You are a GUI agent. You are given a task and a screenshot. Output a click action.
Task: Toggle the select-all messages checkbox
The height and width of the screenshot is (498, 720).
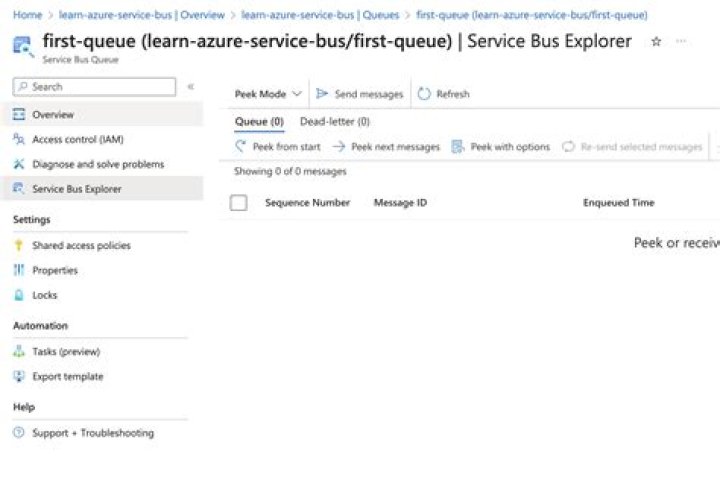click(x=239, y=202)
